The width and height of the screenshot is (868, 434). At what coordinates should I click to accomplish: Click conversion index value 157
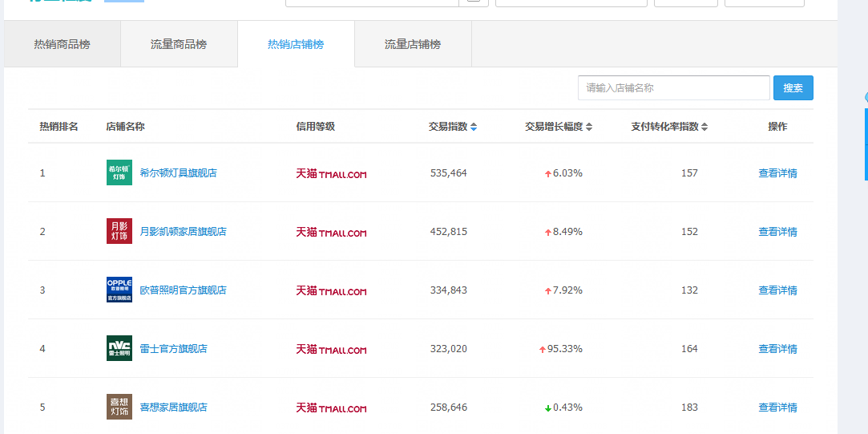[689, 173]
